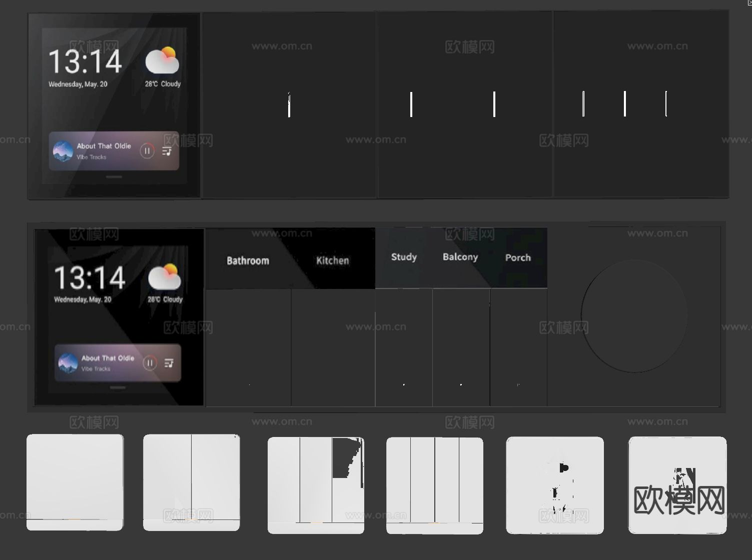This screenshot has width=752, height=560.
Task: Toggle the right indicator of the black three-gang switch
Action: click(666, 104)
